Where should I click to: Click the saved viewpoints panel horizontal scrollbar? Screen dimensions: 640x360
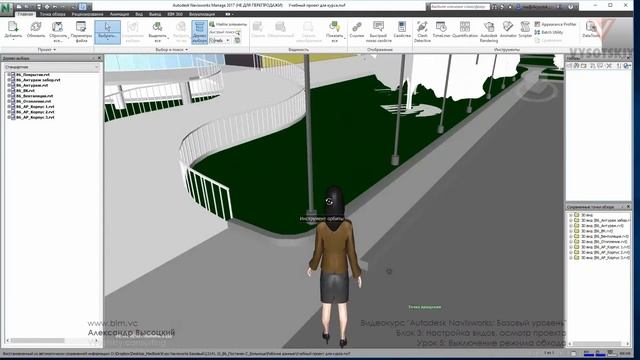coord(598,344)
